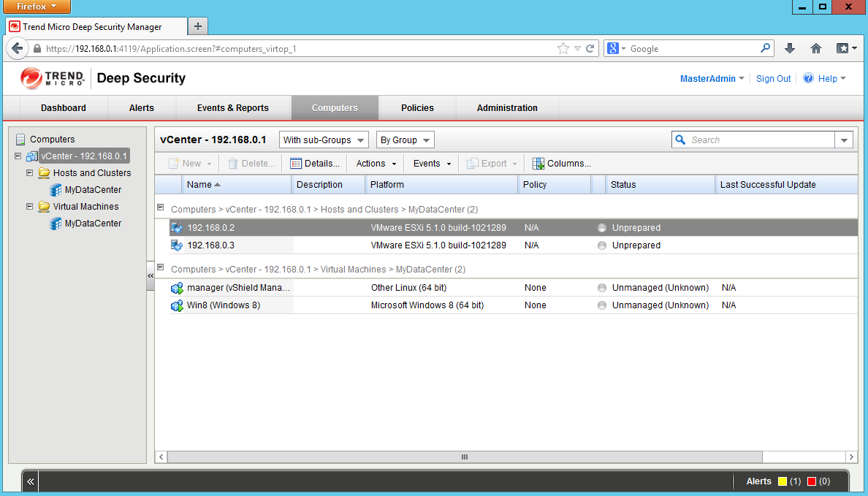Viewport: 868px width, 496px height.
Task: Collapse Virtual Machines tree node
Action: [x=29, y=207]
